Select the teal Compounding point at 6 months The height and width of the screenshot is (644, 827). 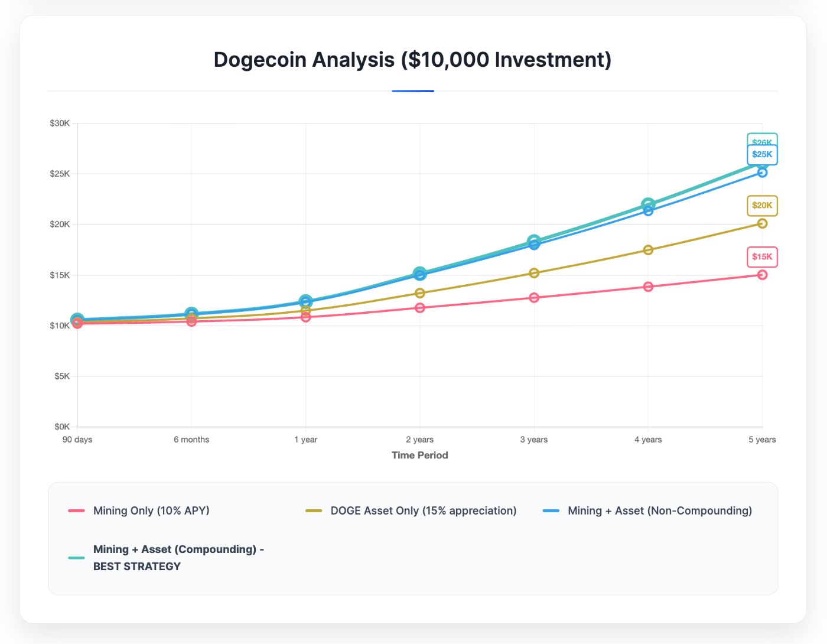tap(191, 313)
